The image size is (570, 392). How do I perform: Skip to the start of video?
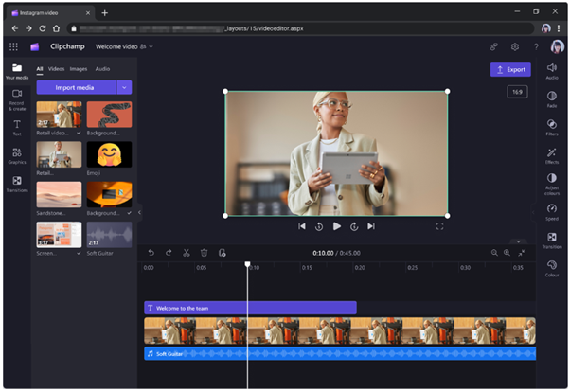tap(302, 226)
